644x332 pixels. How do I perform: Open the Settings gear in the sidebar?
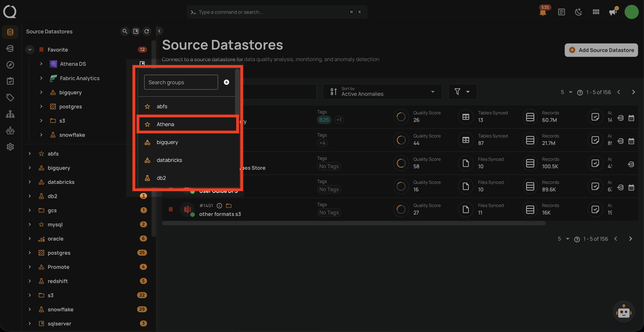10,147
